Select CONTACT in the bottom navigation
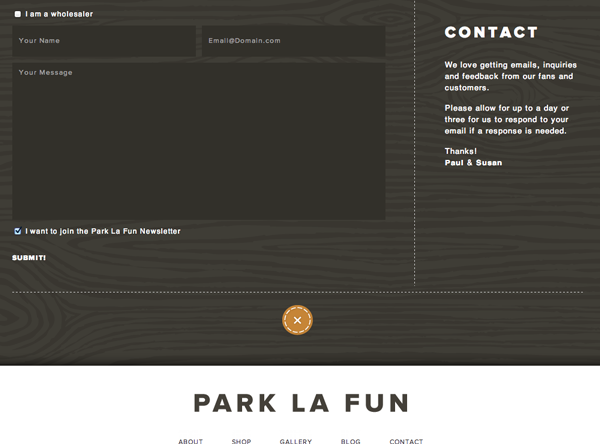This screenshot has width=600, height=444. click(x=406, y=440)
